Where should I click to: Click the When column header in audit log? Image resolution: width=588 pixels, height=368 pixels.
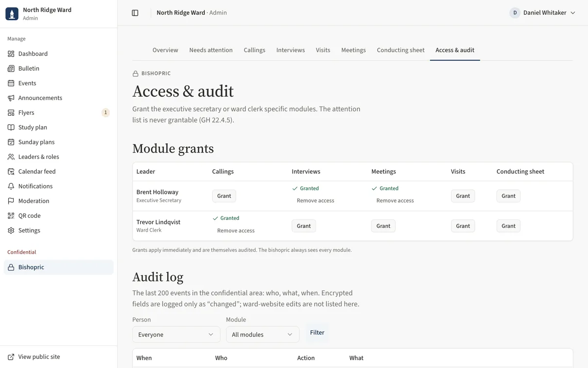pyautogui.click(x=144, y=358)
